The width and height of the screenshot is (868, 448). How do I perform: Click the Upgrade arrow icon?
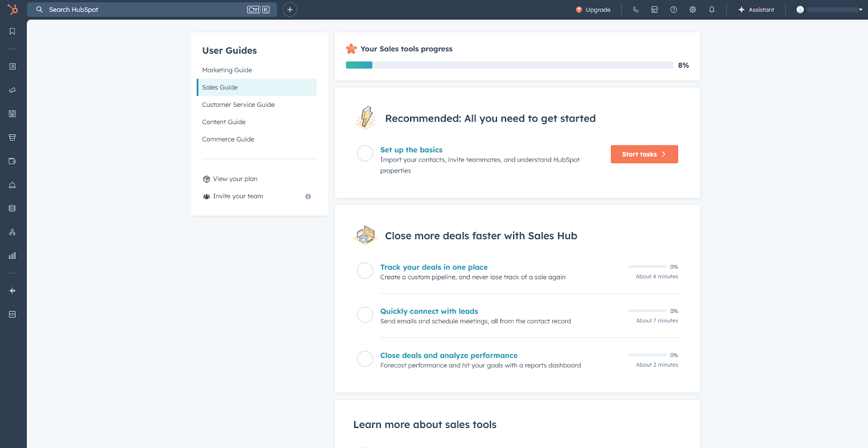pyautogui.click(x=579, y=10)
